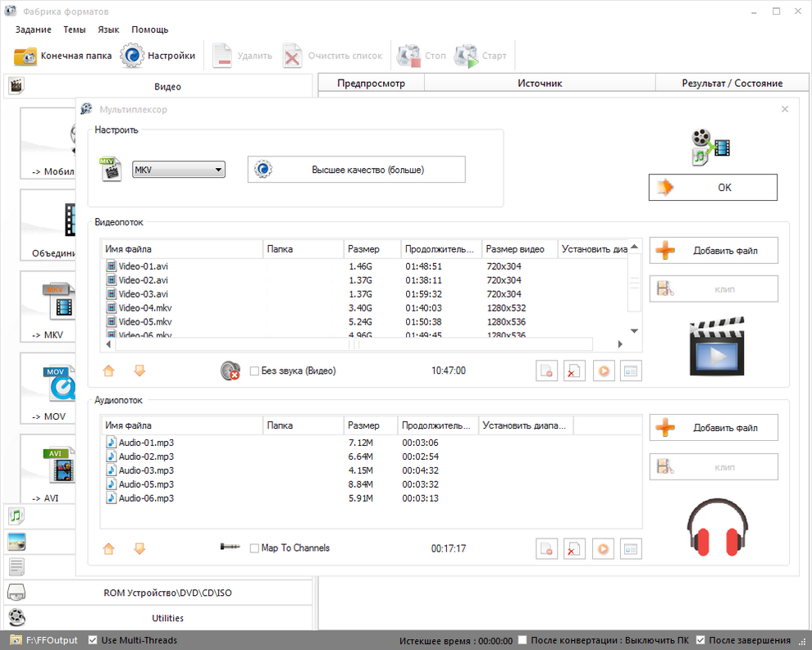Screen dimensions: 812x650
Task: Select Video-04.mkv in the video list
Action: (x=144, y=308)
